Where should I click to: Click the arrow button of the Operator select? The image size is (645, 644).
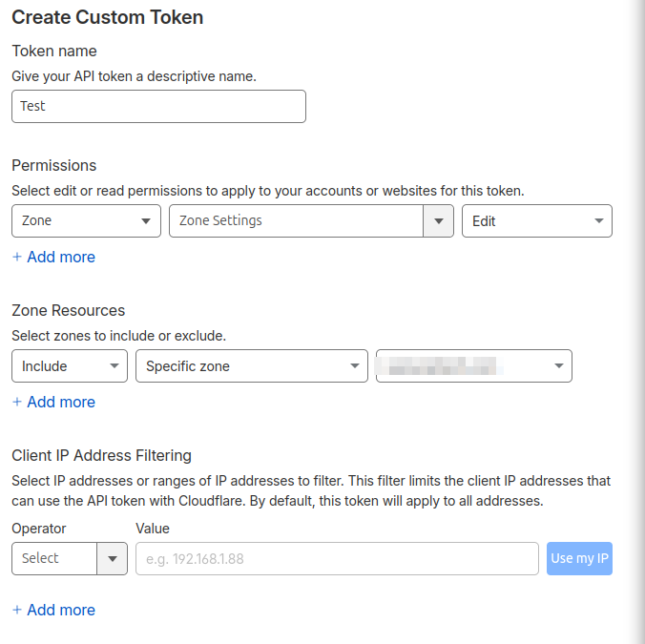[x=113, y=558]
